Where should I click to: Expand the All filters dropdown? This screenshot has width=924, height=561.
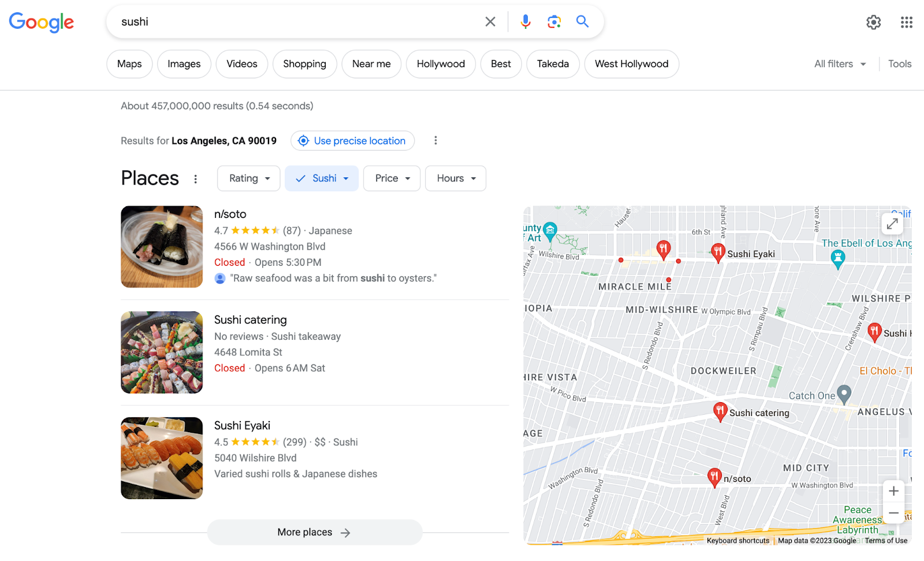click(x=840, y=64)
